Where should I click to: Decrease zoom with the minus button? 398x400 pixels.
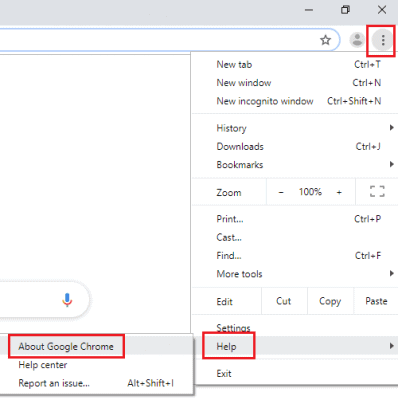pyautogui.click(x=281, y=192)
